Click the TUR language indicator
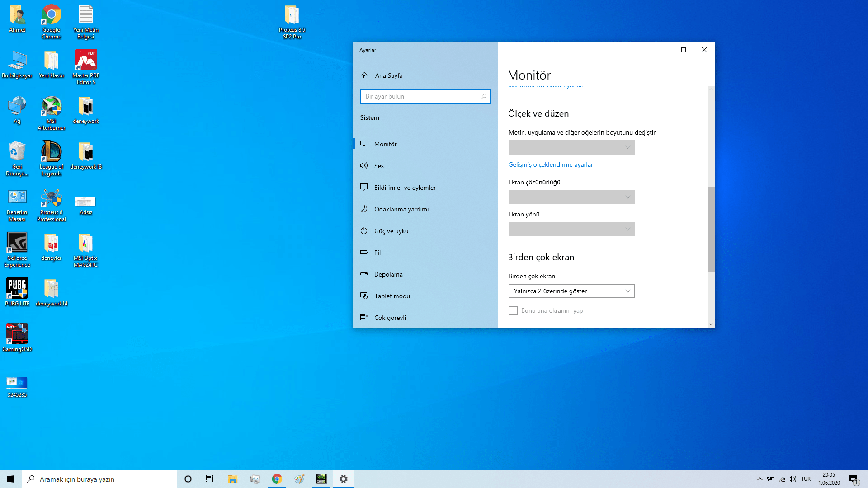The height and width of the screenshot is (488, 868). tap(806, 479)
